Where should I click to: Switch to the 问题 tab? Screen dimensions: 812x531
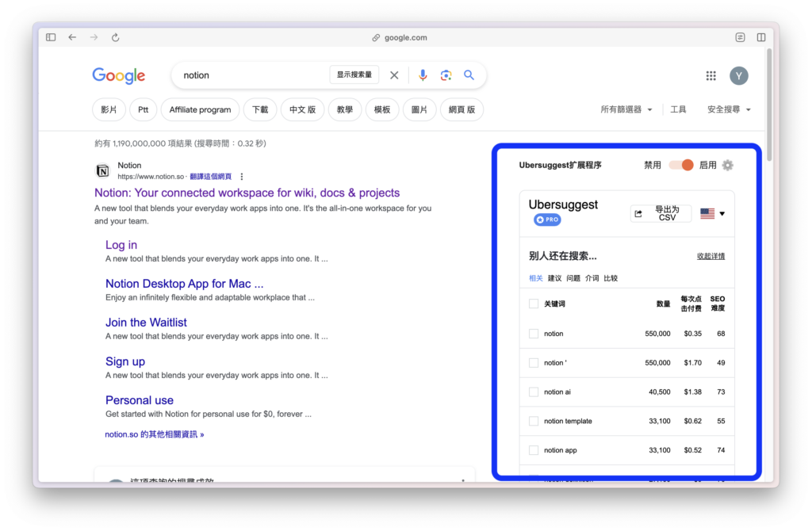(573, 278)
